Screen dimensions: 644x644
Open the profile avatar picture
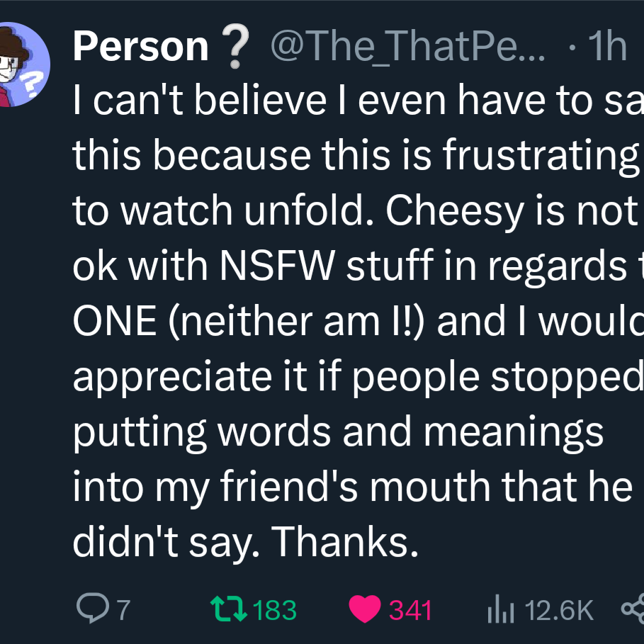(21, 64)
